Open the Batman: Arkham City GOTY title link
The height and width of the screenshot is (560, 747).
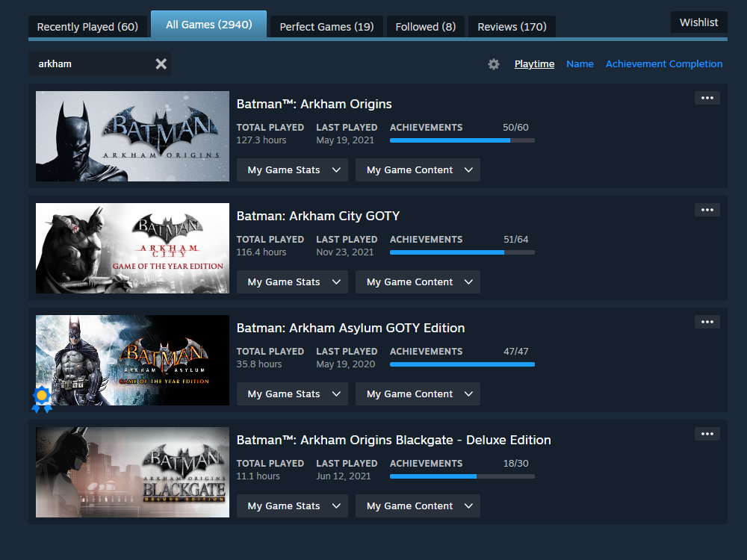318,216
